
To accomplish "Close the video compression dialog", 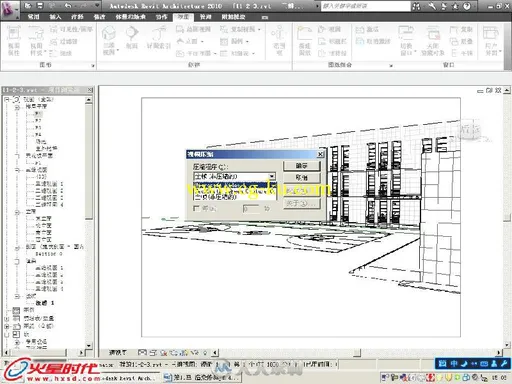I will [x=320, y=154].
